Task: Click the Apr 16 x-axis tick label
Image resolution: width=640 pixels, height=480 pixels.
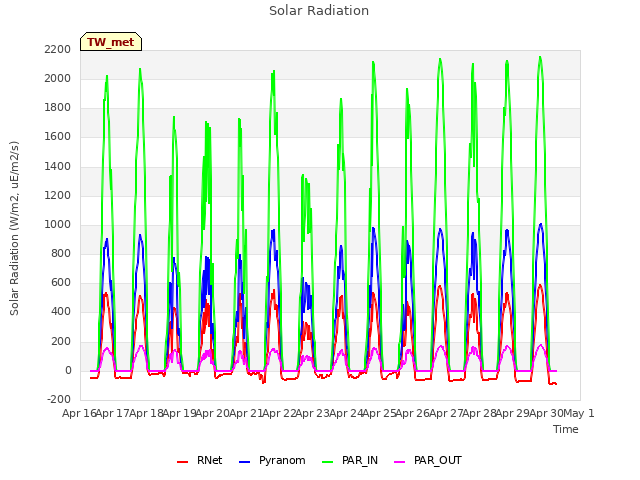Action: tap(79, 413)
